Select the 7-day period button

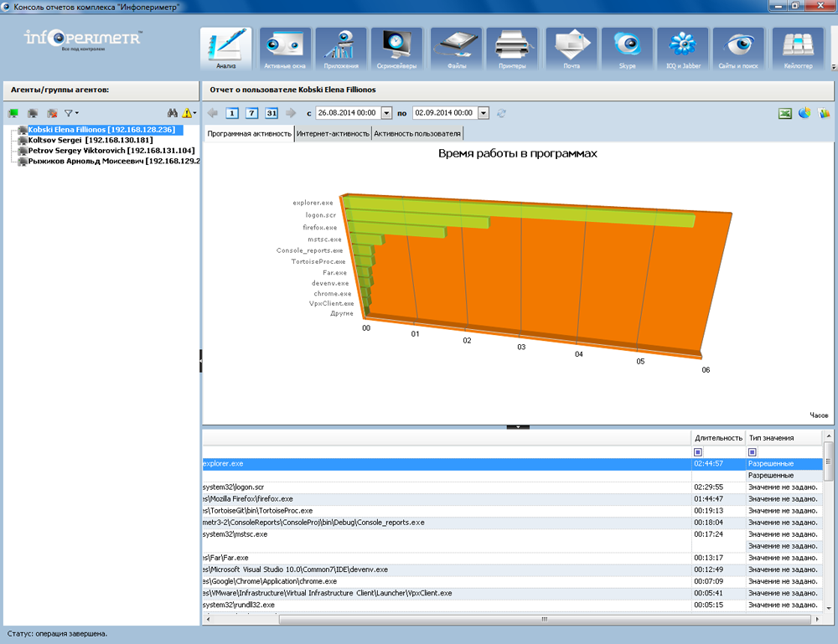click(x=252, y=113)
